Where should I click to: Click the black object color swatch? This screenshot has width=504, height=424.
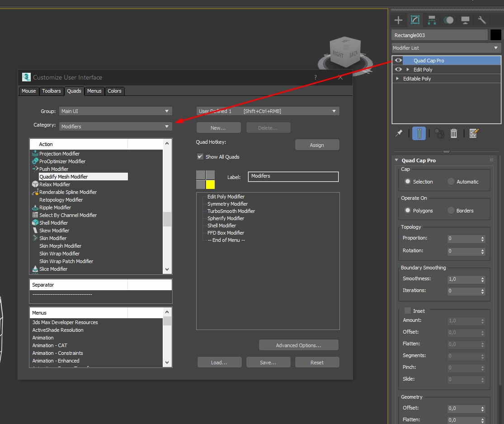click(495, 35)
